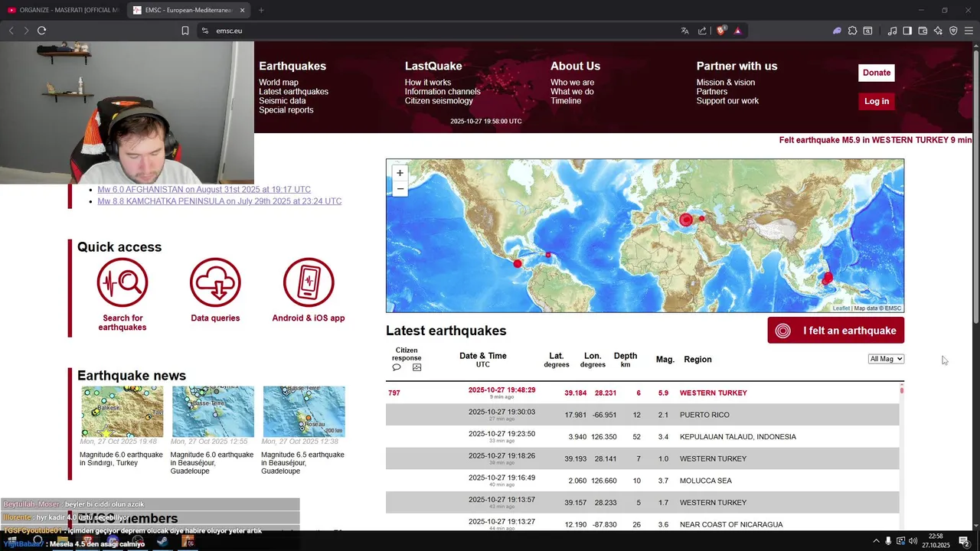Show hidden system tray icons chevron
980x551 pixels.
click(x=876, y=541)
